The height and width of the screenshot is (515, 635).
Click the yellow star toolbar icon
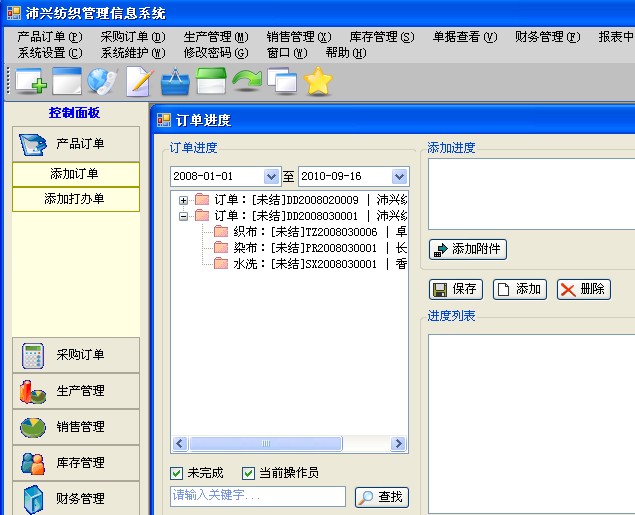[x=318, y=81]
